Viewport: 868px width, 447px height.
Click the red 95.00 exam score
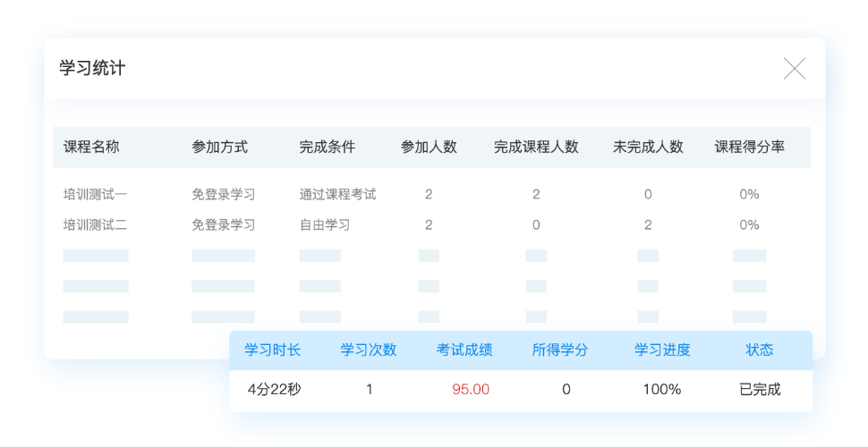[x=471, y=390]
